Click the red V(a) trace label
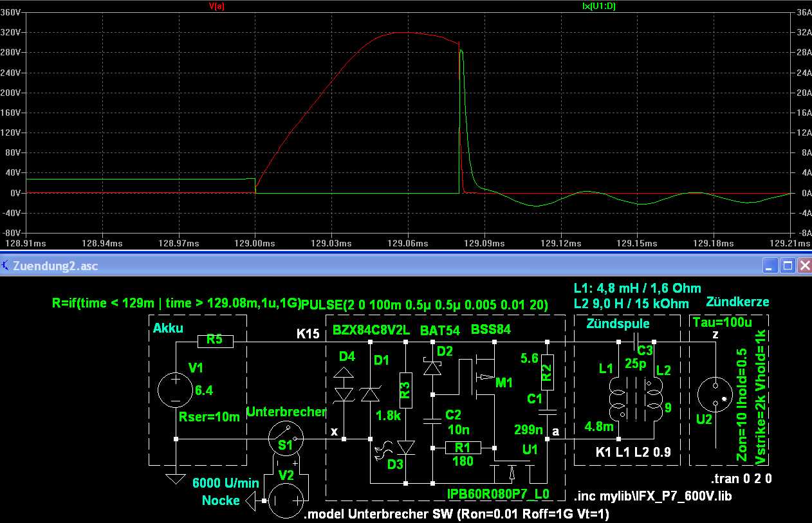The width and height of the screenshot is (812, 523). click(x=216, y=5)
